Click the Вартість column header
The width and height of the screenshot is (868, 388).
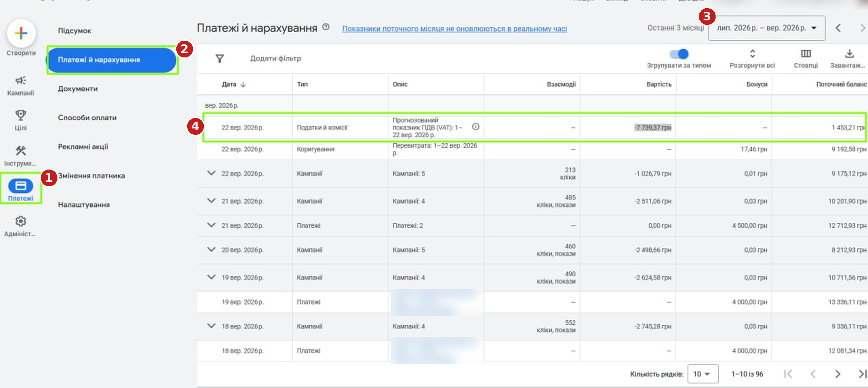(x=659, y=84)
